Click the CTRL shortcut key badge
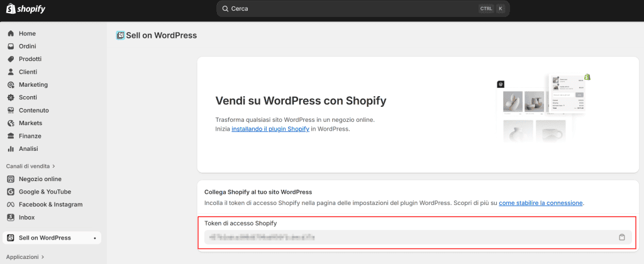The image size is (644, 264). point(486,9)
